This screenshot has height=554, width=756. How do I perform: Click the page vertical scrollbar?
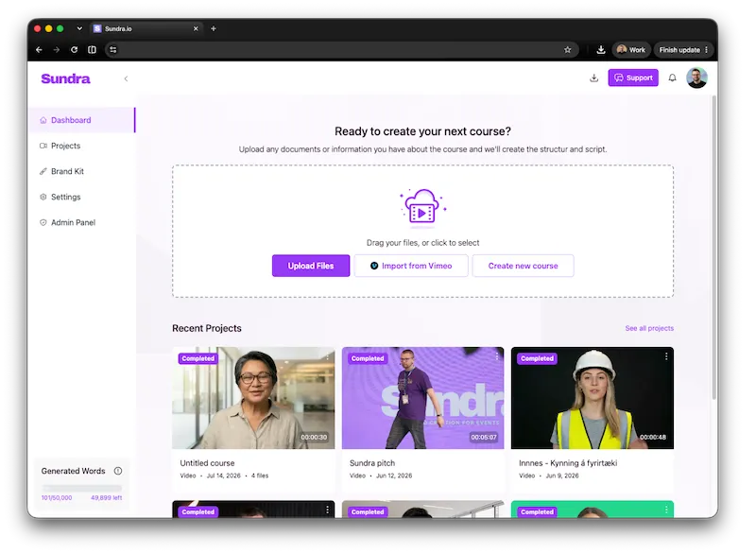(x=714, y=247)
